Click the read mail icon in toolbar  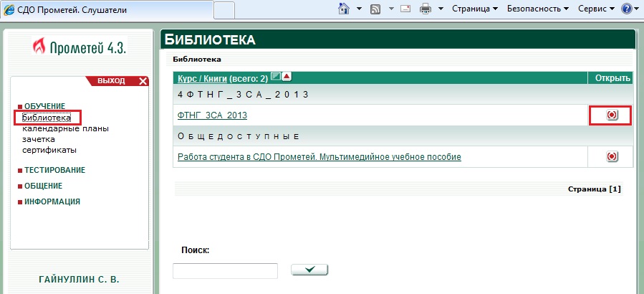tap(405, 9)
